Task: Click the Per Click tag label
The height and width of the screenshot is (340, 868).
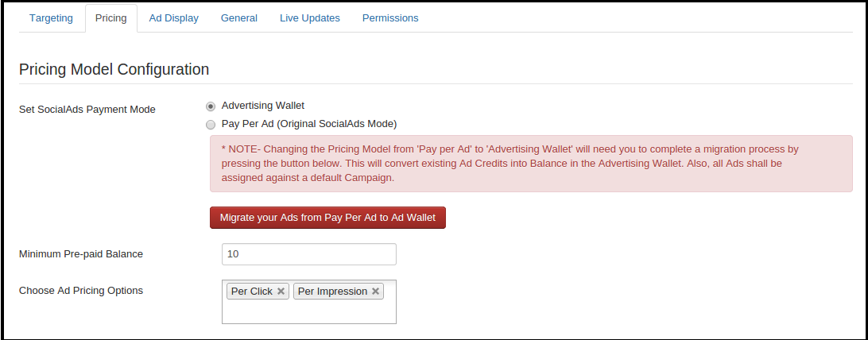Action: 250,292
